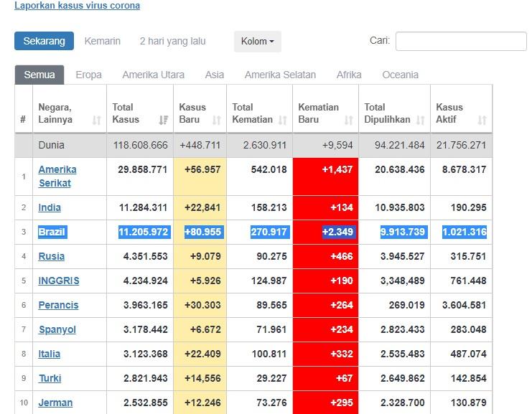Switch to Amerika Selatan tab

coord(280,75)
